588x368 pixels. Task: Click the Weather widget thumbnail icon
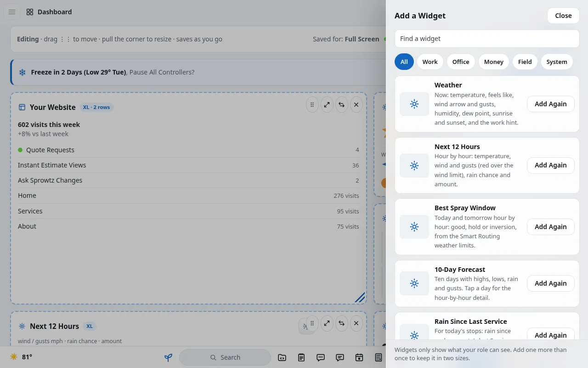(x=414, y=104)
